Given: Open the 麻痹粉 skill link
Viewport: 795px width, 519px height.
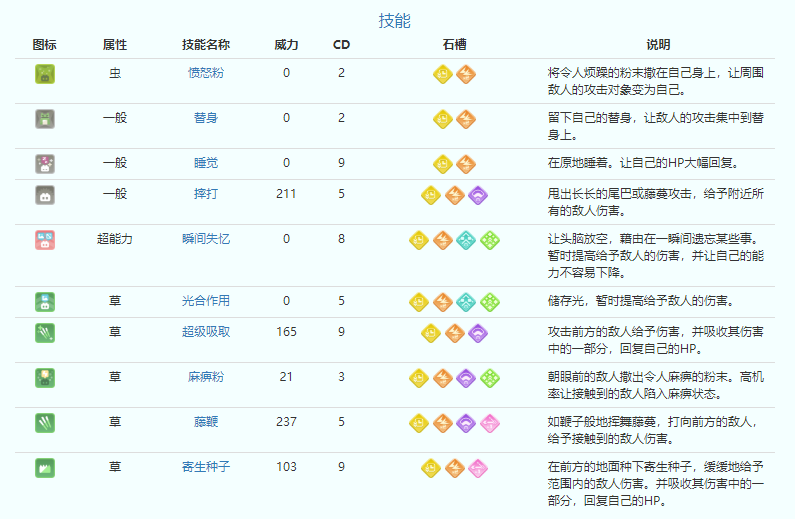Looking at the screenshot, I should (206, 377).
